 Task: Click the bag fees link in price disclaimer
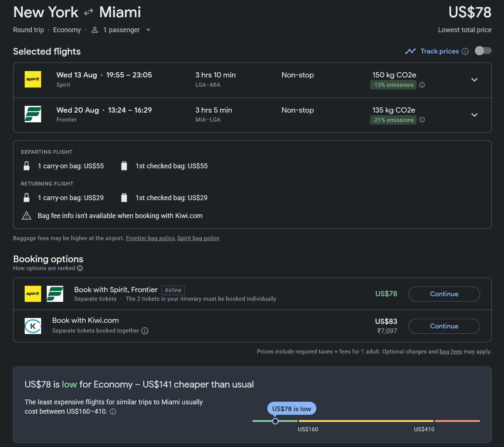click(x=451, y=352)
